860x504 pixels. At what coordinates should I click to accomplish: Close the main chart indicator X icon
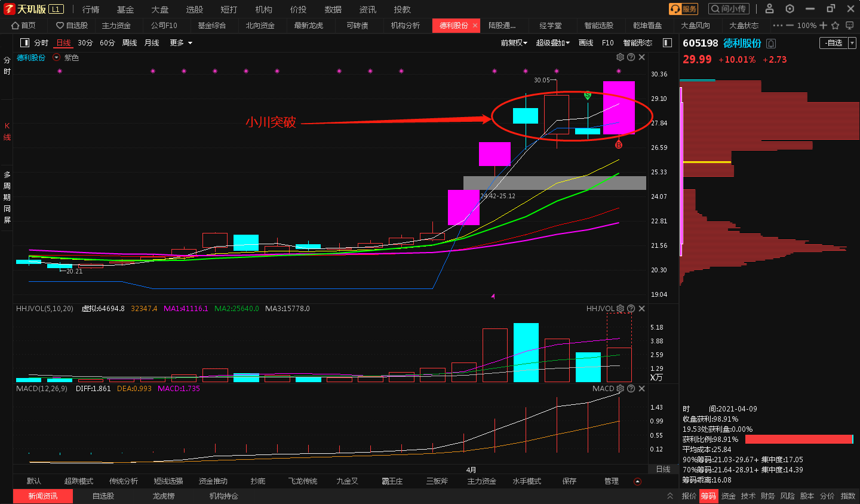click(641, 57)
